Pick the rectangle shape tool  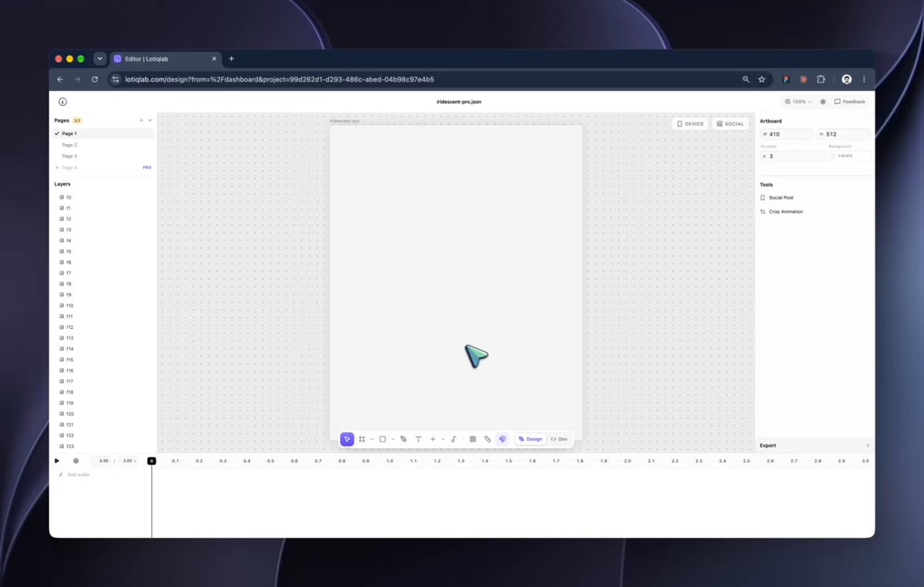click(x=382, y=439)
